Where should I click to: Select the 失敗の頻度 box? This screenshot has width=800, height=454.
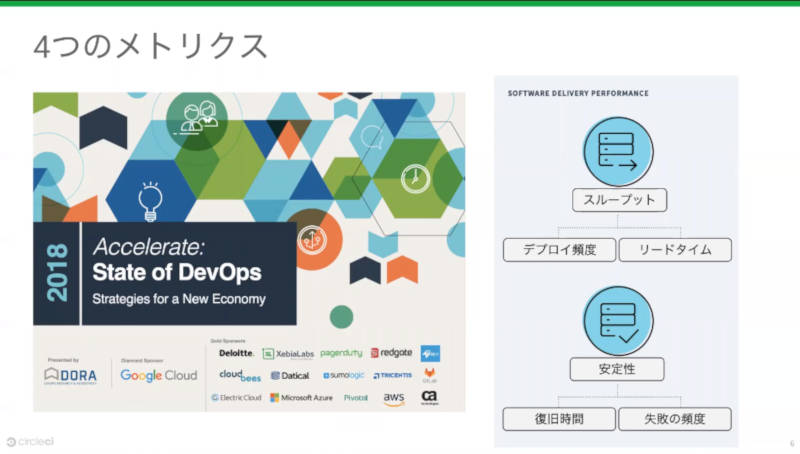coord(675,419)
